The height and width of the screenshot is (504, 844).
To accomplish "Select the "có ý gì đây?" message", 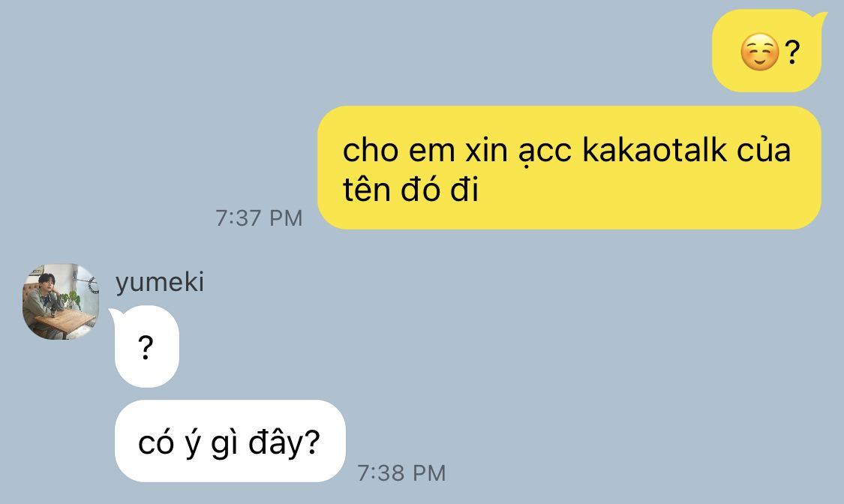I will click(x=230, y=441).
